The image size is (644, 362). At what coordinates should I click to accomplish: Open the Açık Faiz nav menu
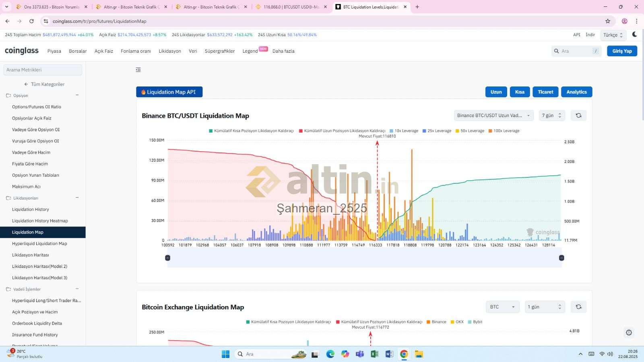[104, 51]
